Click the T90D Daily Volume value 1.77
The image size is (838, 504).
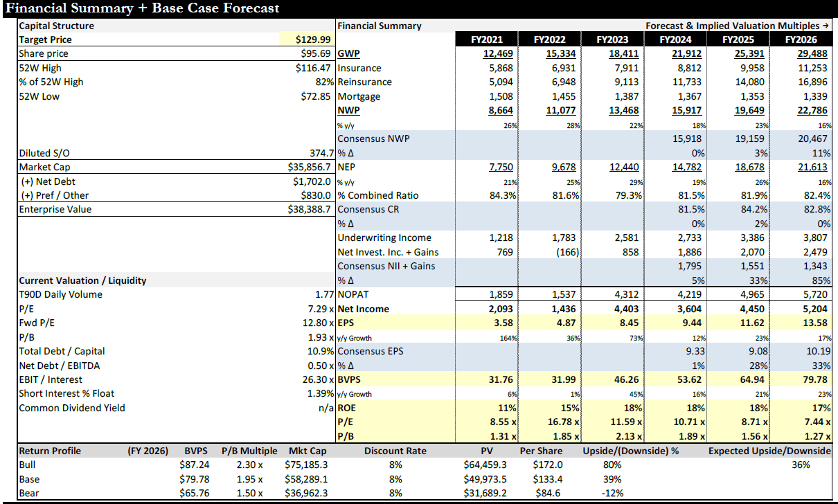(x=326, y=294)
